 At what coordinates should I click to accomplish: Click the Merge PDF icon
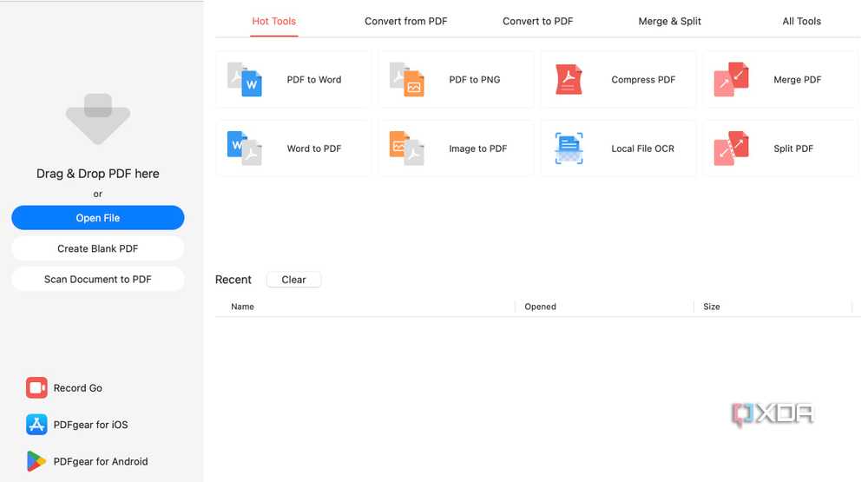click(731, 79)
